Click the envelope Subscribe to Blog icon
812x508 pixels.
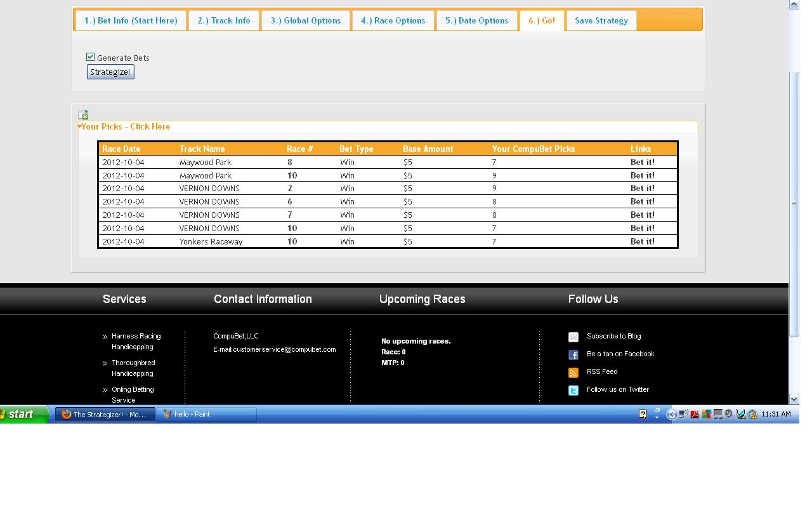[573, 337]
